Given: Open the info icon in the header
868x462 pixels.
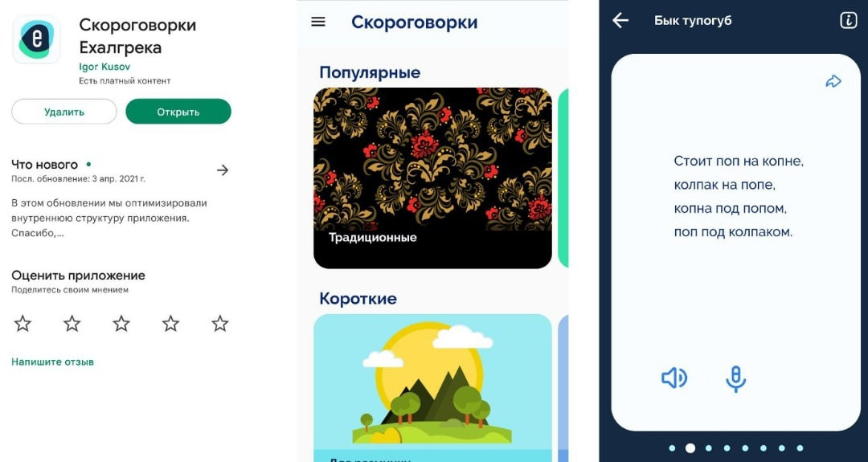Looking at the screenshot, I should click(848, 20).
